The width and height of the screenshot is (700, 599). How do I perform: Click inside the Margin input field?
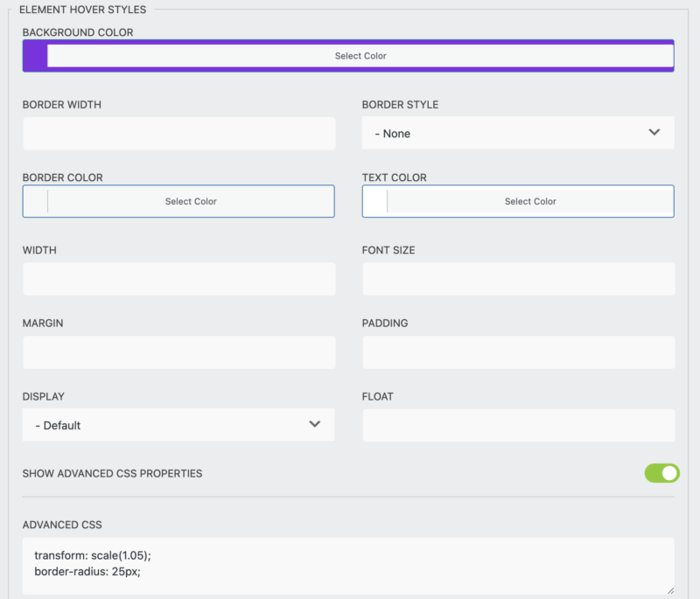178,352
